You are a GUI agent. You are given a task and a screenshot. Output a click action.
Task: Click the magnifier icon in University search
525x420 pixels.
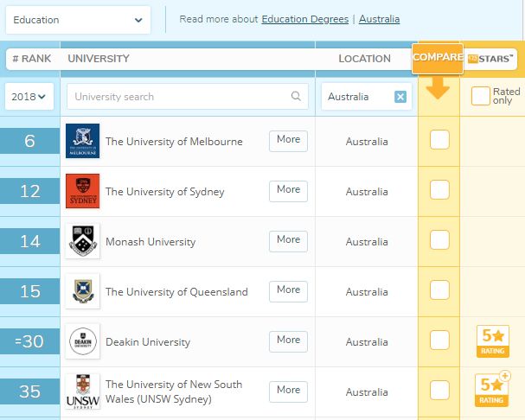[296, 96]
